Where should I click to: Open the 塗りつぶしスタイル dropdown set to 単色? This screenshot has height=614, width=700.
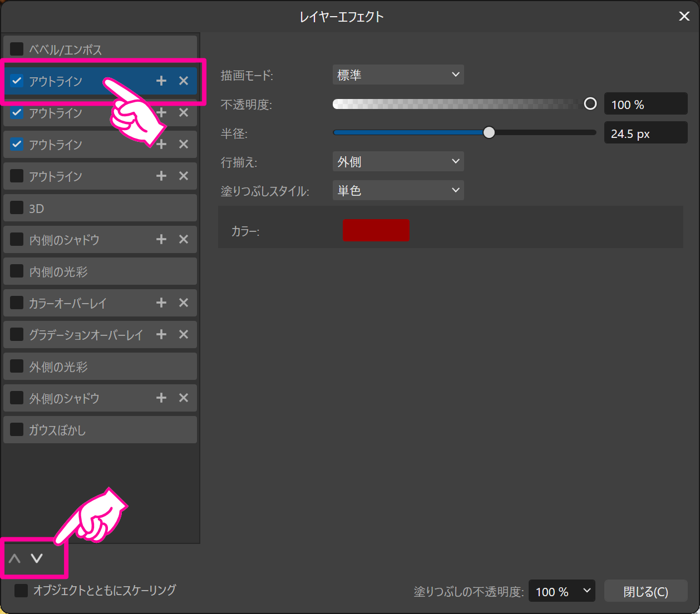coord(398,191)
